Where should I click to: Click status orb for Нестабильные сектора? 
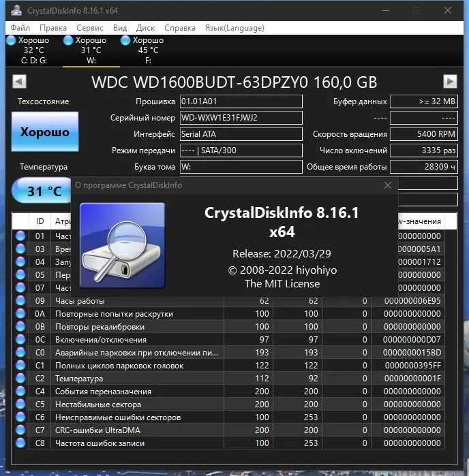point(20,404)
